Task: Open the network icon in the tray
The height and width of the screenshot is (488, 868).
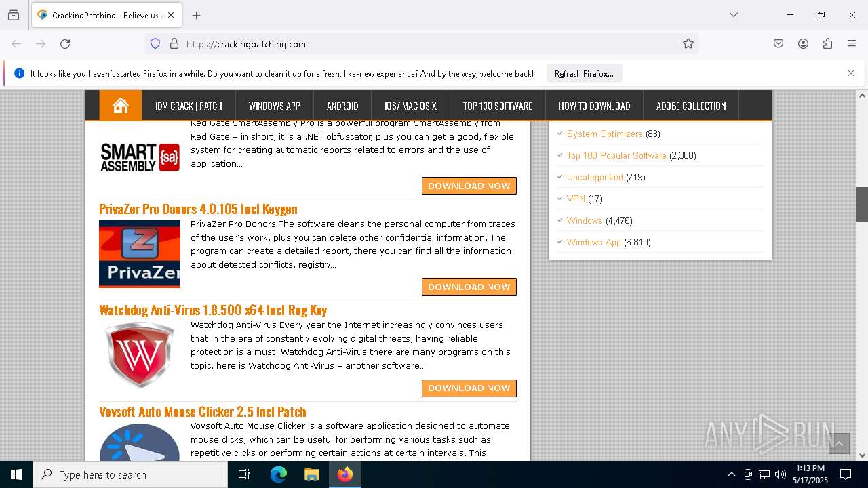Action: [x=764, y=474]
